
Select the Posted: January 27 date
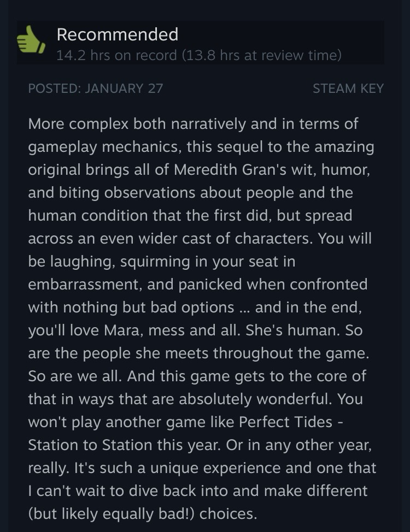[x=95, y=88]
